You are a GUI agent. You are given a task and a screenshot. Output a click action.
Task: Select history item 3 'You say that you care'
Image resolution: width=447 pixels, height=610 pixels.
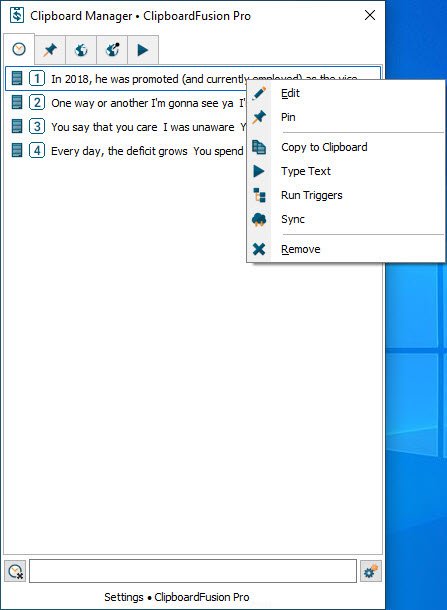[x=126, y=127]
